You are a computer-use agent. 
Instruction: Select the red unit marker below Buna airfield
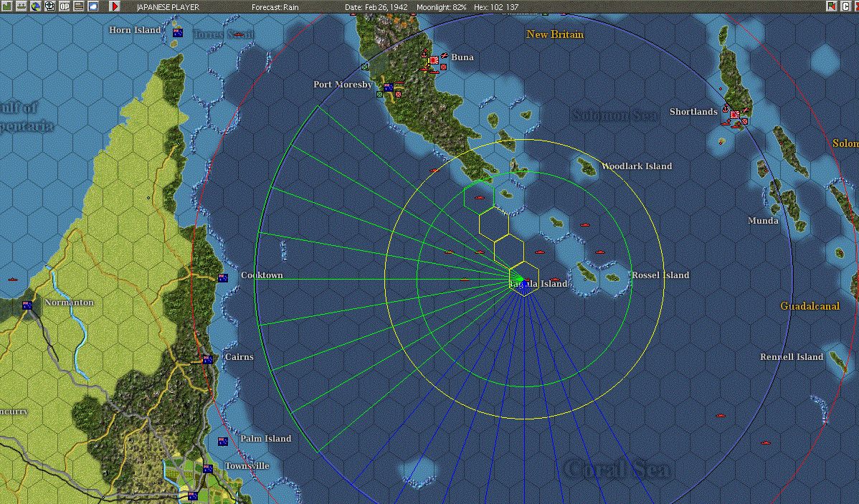pos(443,67)
